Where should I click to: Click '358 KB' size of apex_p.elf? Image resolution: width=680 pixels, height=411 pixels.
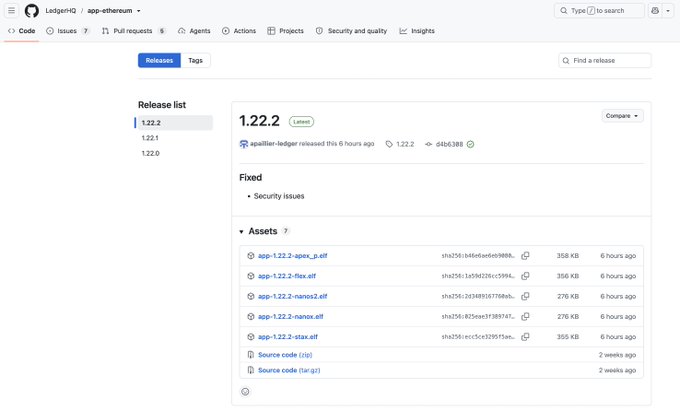(x=568, y=256)
